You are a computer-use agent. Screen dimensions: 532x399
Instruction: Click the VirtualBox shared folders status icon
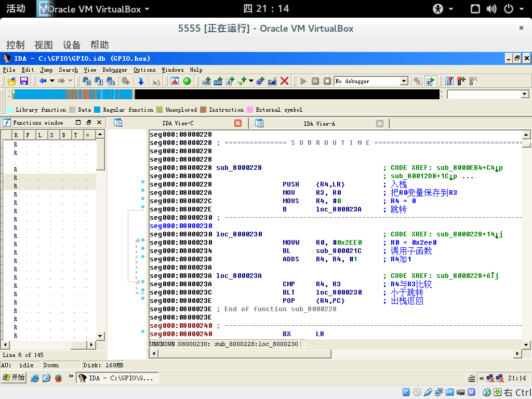click(x=449, y=392)
